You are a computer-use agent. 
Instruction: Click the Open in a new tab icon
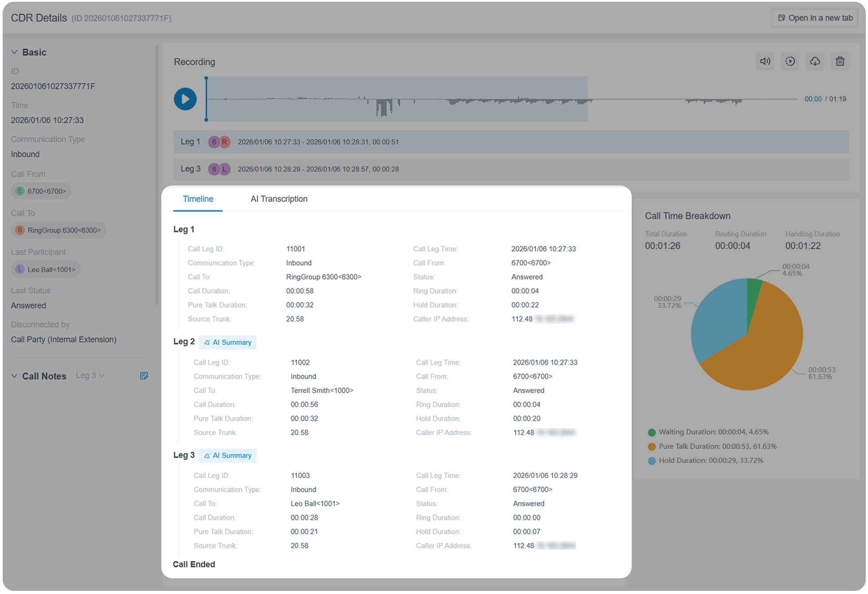click(x=782, y=18)
